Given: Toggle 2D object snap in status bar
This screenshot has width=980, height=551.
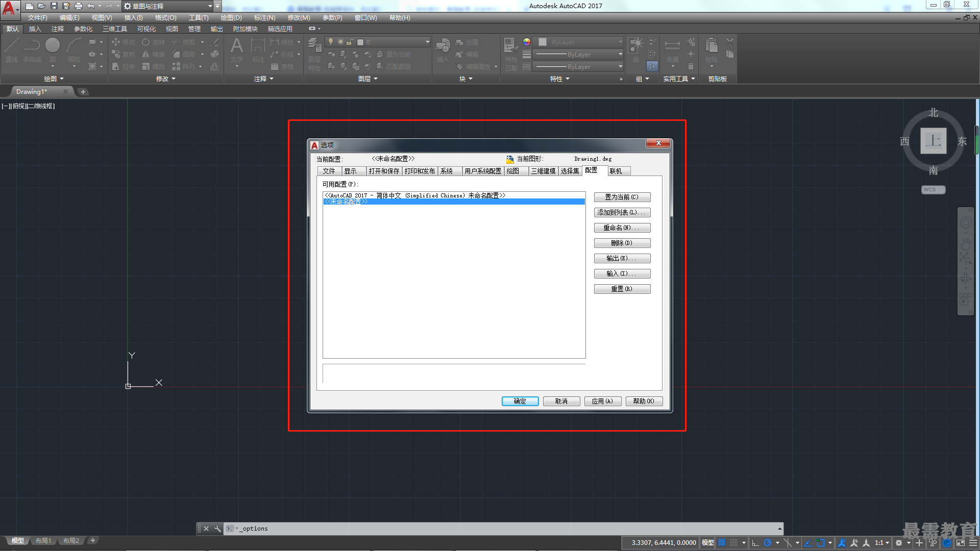Looking at the screenshot, I should (820, 543).
